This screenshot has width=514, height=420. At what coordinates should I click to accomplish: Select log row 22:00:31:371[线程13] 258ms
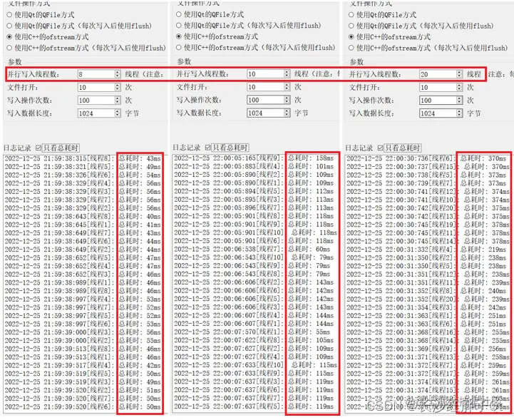pos(428,357)
